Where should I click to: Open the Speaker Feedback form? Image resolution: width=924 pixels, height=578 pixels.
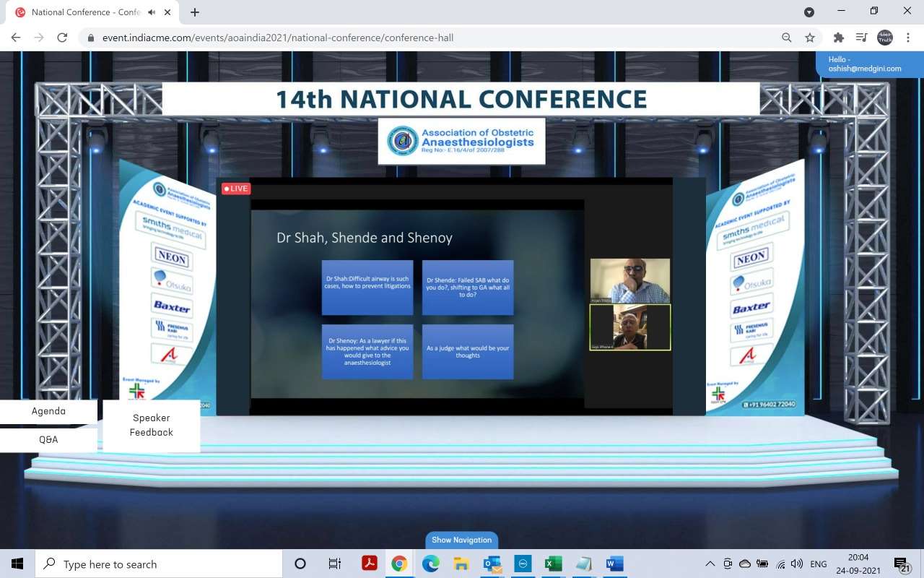(x=152, y=425)
